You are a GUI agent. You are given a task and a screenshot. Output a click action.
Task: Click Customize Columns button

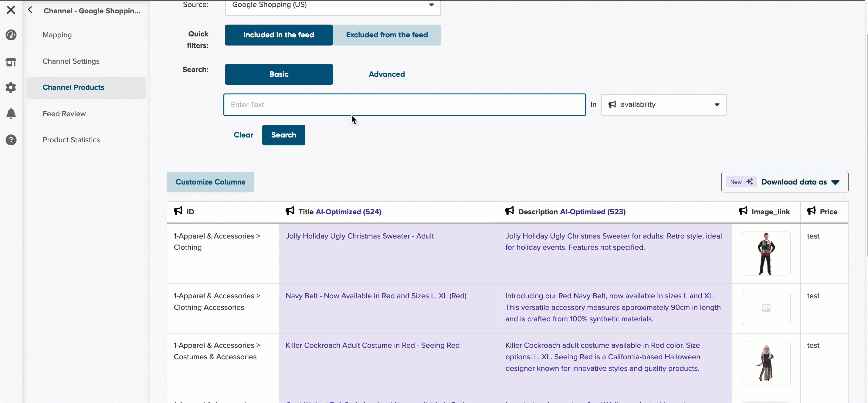210,182
